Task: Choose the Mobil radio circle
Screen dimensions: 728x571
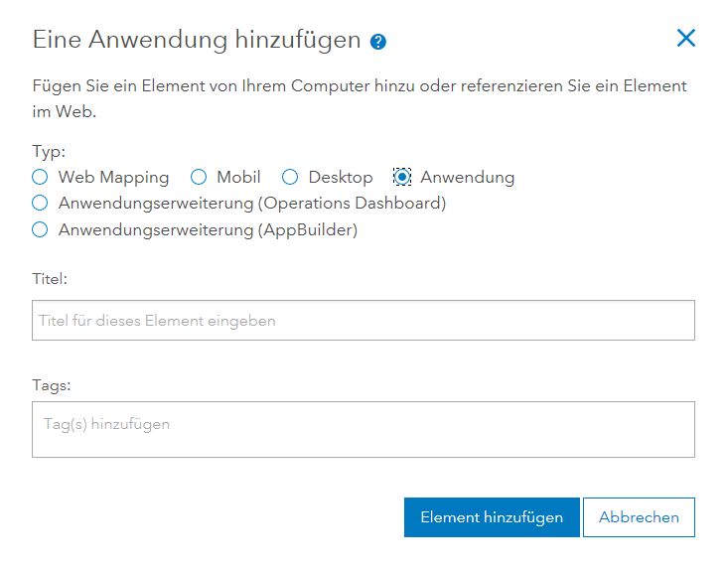Action: coord(199,178)
